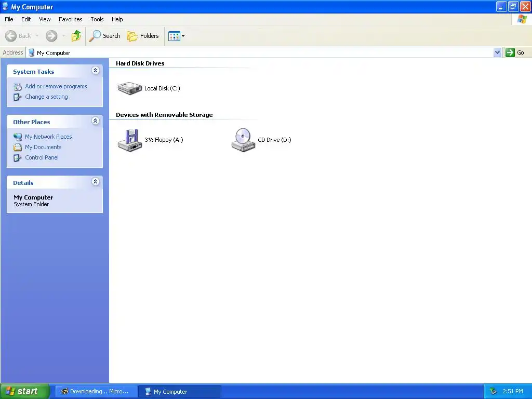Open the Views dropdown arrow

183,36
